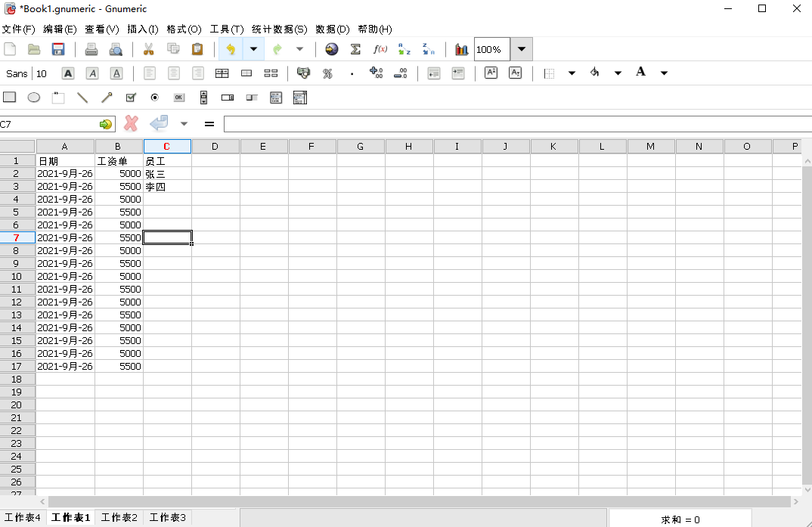This screenshot has height=527, width=812.
Task: Open print preview
Action: (x=116, y=49)
